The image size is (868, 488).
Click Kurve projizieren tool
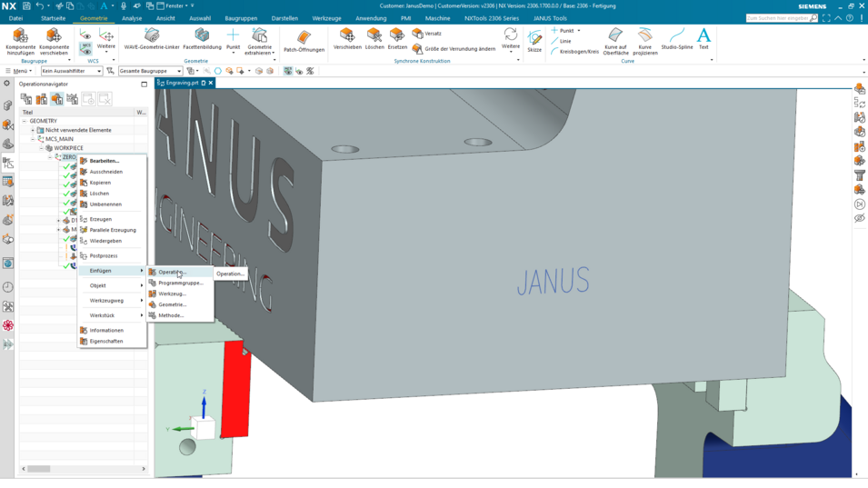[x=645, y=42]
